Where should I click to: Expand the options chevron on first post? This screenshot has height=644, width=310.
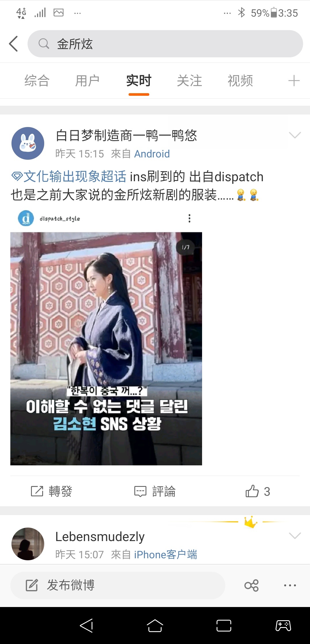295,135
